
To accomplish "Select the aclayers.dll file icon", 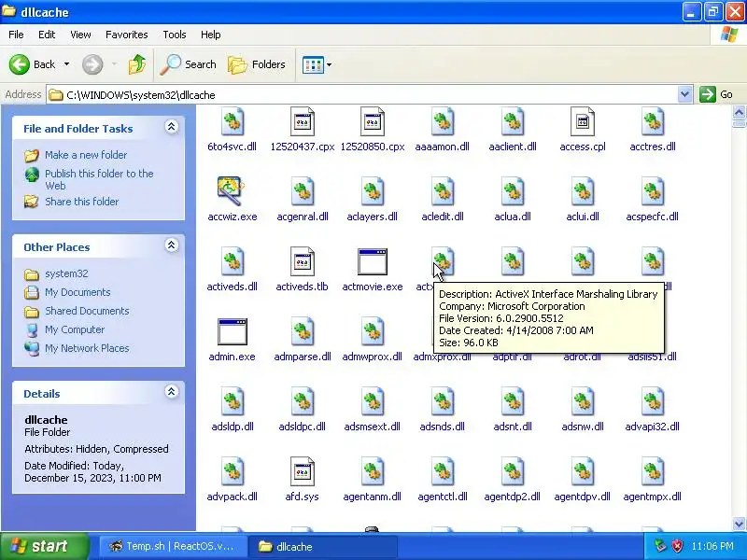I will tap(372, 192).
